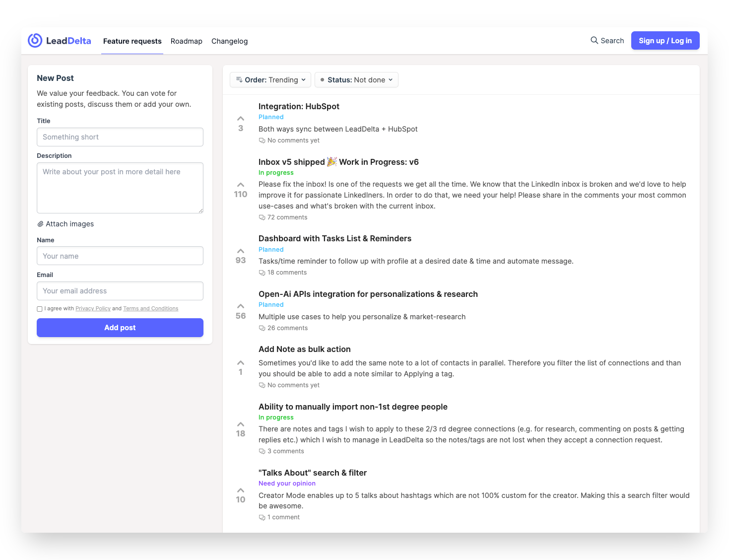Upvote the Integration: HubSpot request
Screen dimensions: 729x560
click(x=241, y=118)
